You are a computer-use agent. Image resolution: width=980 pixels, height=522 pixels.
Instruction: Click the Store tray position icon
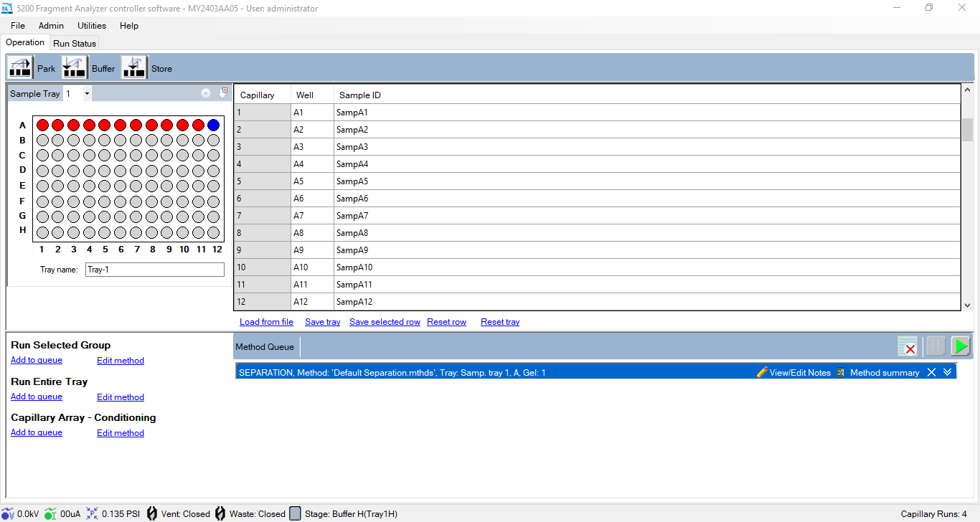click(x=134, y=67)
